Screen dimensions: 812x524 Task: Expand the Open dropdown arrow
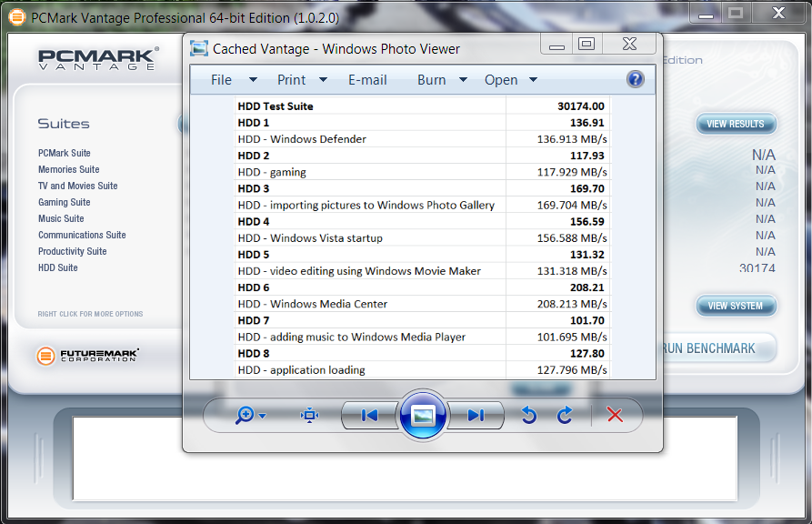(534, 80)
